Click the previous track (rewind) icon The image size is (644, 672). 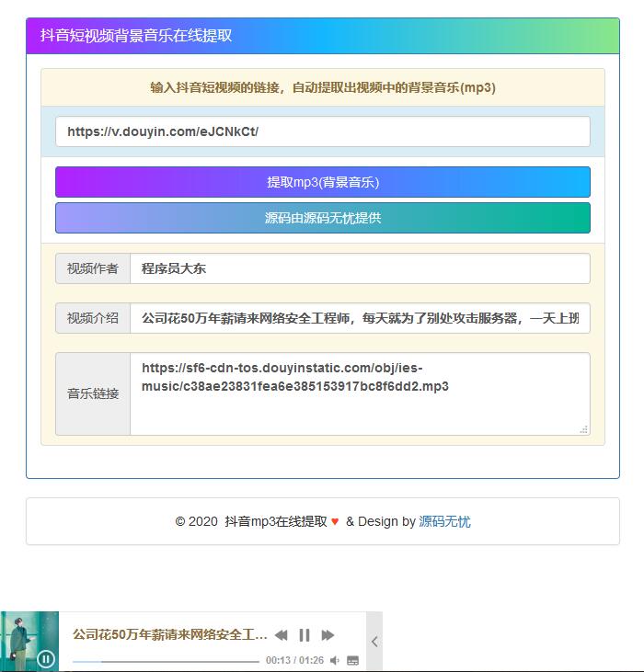pos(282,635)
